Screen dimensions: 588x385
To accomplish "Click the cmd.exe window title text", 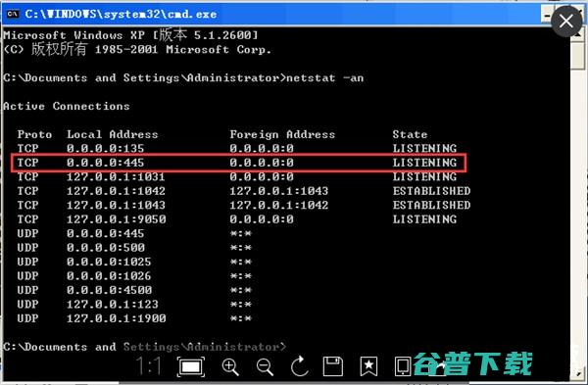I will point(121,15).
